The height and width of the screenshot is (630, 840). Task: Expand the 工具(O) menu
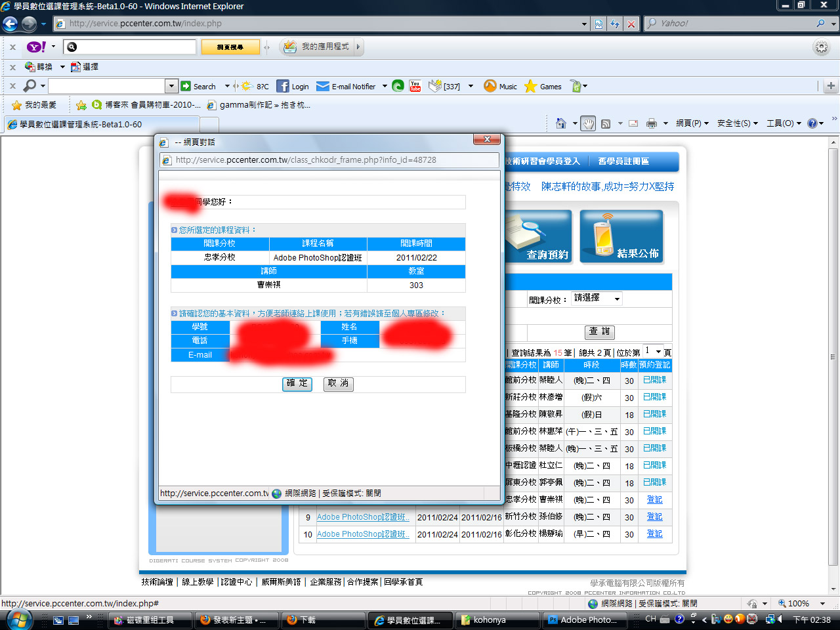(784, 123)
